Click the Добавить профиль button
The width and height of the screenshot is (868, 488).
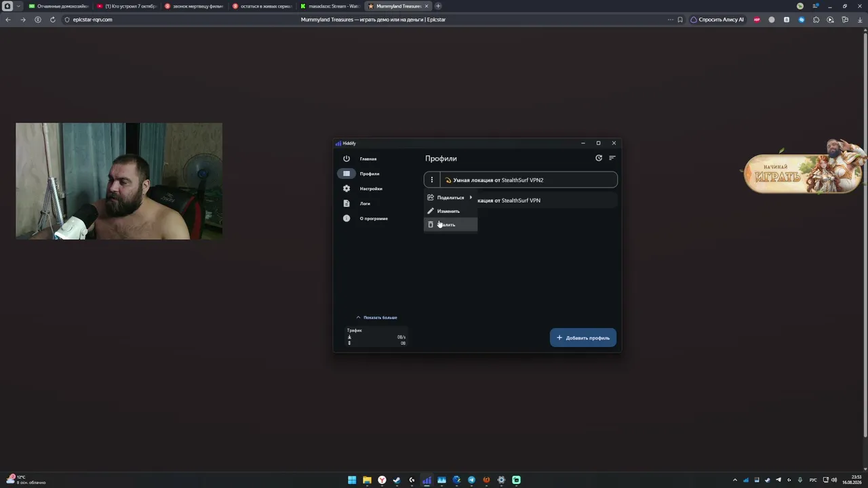(583, 338)
